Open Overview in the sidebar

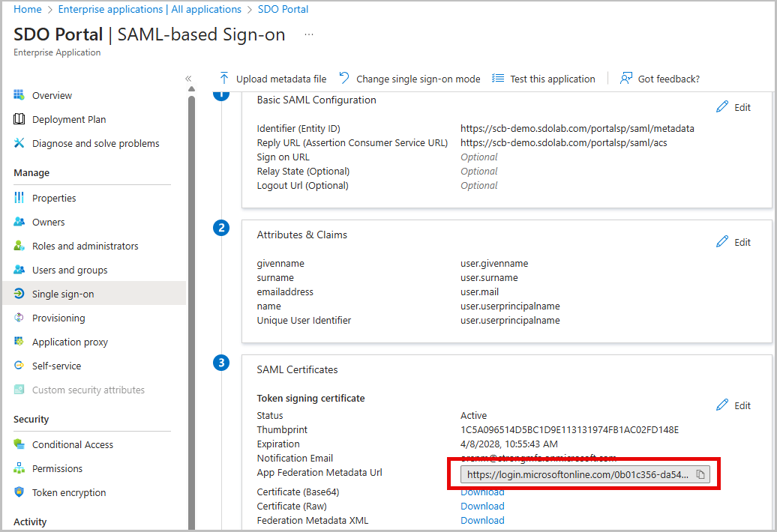tap(52, 95)
